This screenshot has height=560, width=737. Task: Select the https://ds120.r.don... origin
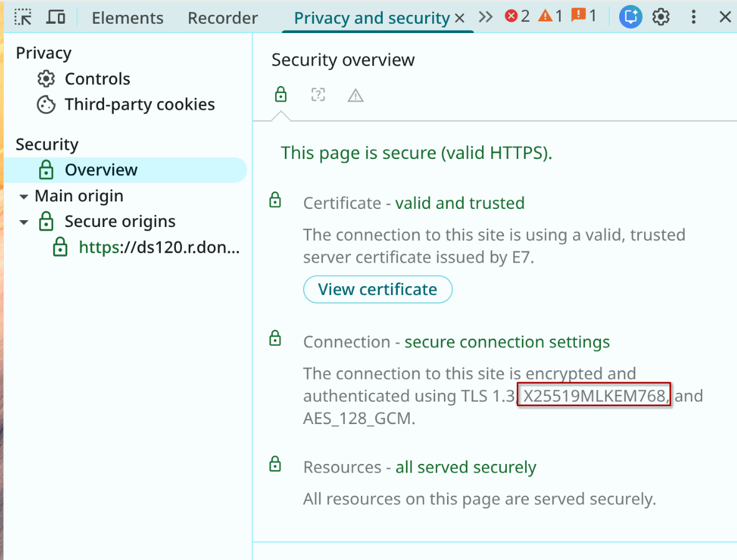pos(158,248)
